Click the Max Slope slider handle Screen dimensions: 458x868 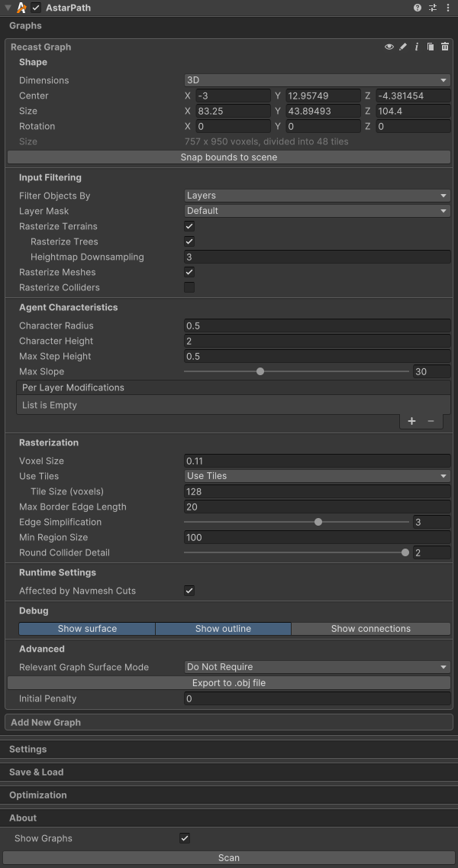click(260, 372)
